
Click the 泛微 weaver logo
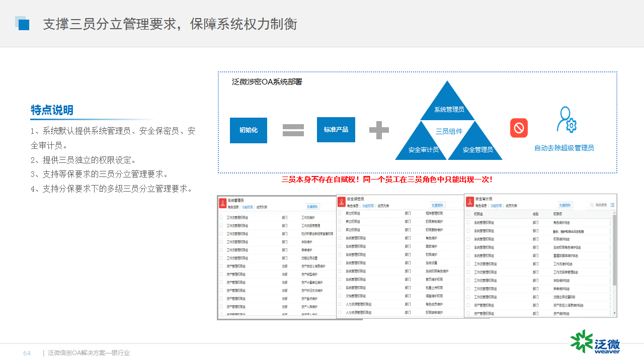(x=595, y=342)
